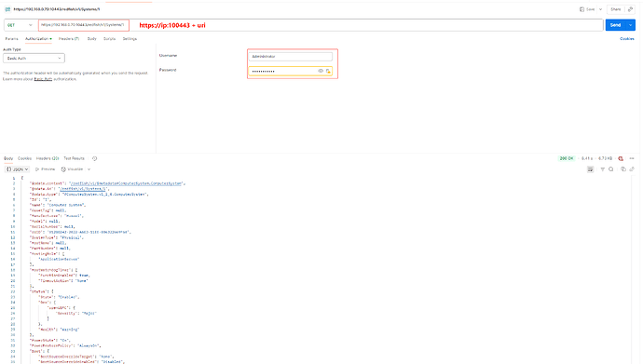Click the response Preview button
The image size is (643, 364).
click(45, 169)
